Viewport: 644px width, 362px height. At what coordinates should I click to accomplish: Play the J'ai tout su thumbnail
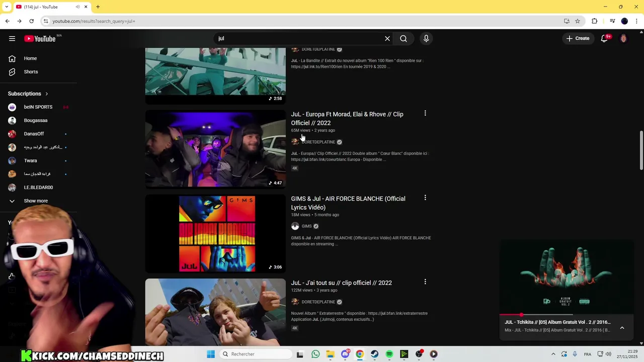point(215,312)
